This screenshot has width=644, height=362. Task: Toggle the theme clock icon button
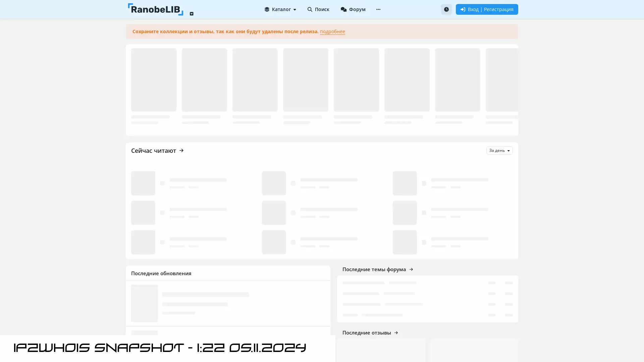click(x=446, y=9)
